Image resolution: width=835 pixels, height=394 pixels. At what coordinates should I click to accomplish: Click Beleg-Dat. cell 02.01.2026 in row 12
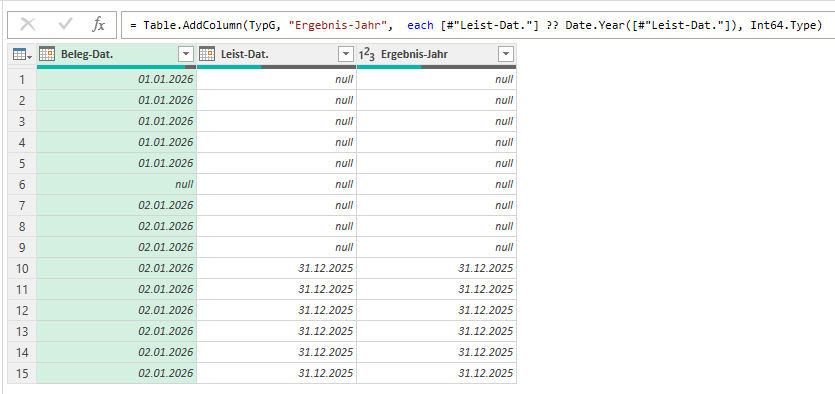(x=117, y=310)
